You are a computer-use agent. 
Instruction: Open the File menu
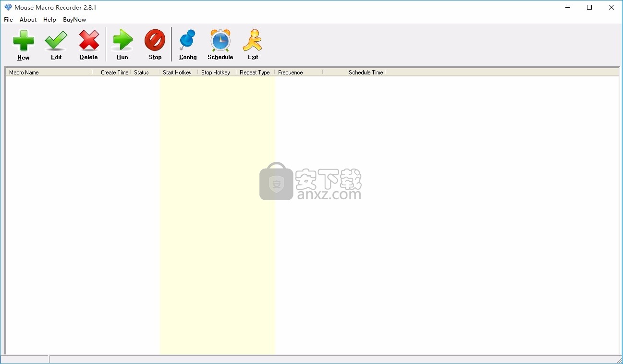(9, 20)
